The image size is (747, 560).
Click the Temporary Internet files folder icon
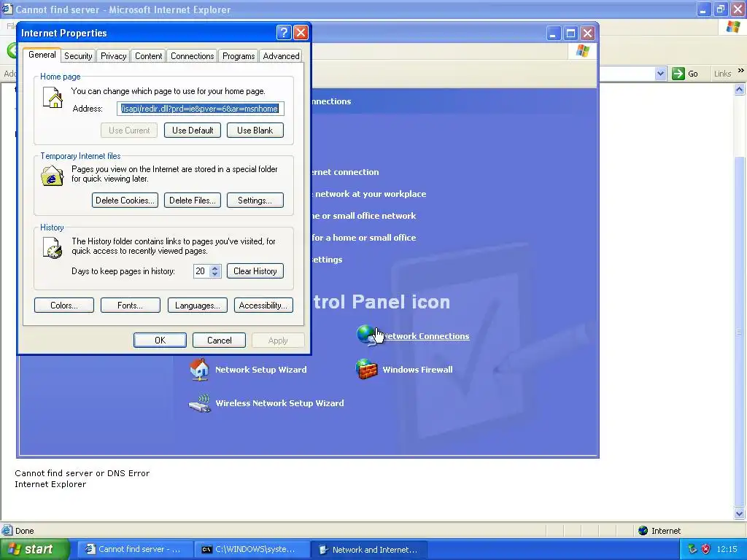coord(53,176)
